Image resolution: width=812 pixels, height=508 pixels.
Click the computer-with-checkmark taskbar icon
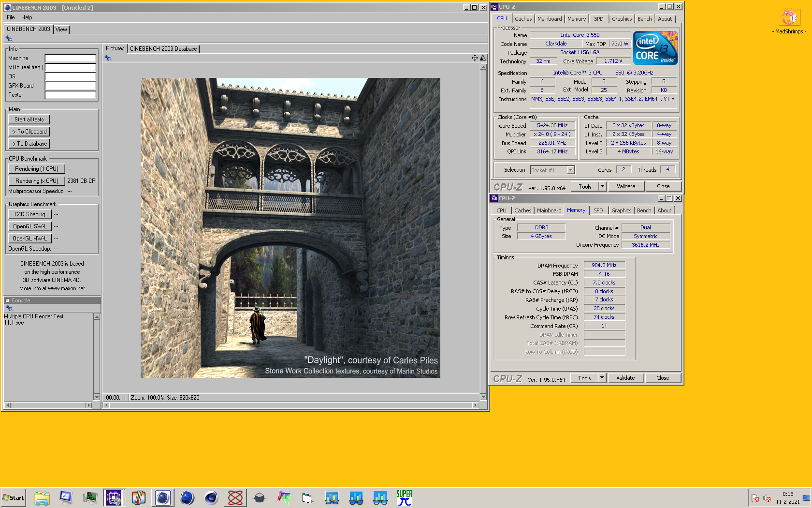[x=66, y=497]
